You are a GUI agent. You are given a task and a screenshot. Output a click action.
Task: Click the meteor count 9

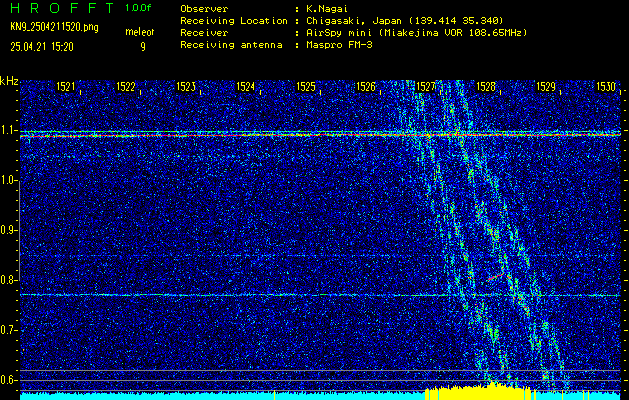click(x=143, y=47)
